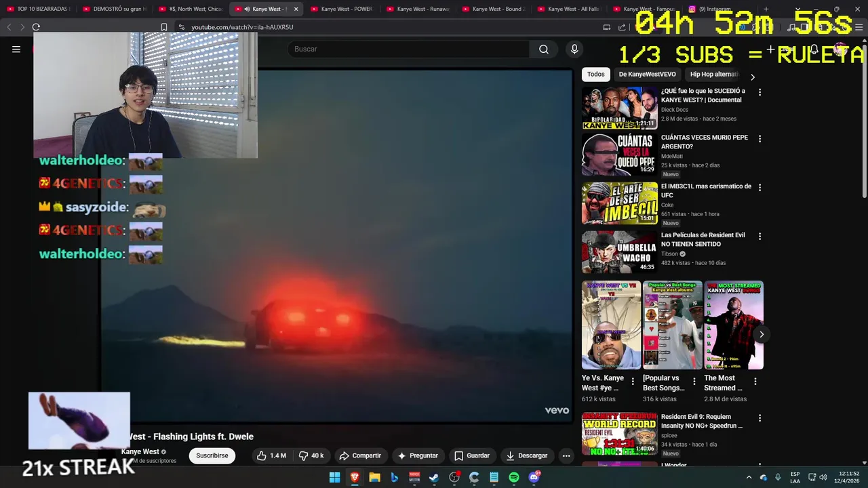The image size is (868, 488).
Task: Switch to the Kanye West - All Falls tab
Action: 568,9
